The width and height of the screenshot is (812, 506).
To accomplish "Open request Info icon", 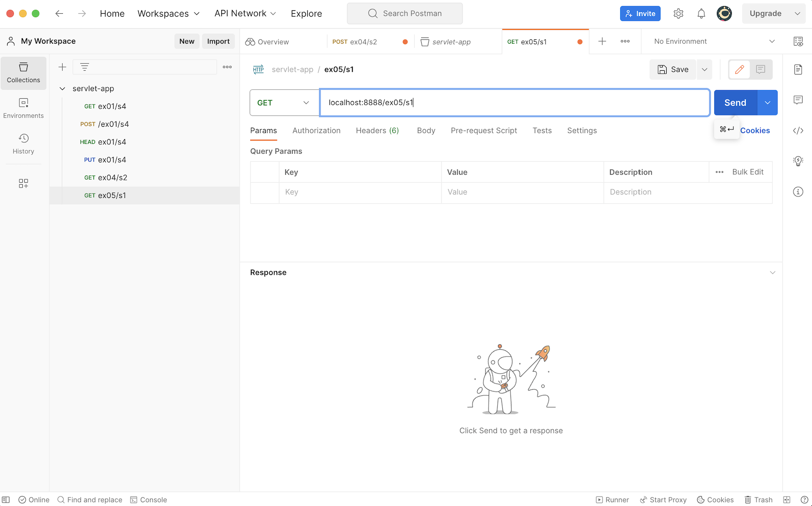I will [798, 192].
